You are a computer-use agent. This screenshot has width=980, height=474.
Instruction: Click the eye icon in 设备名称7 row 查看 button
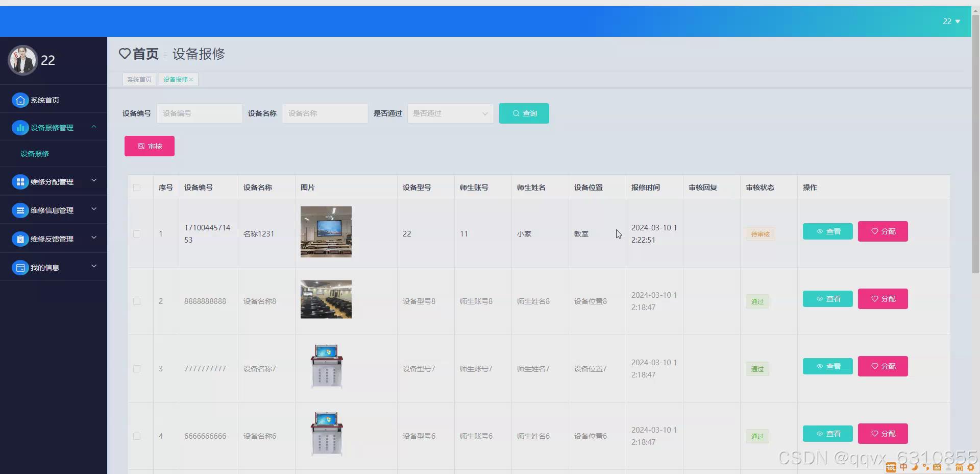[x=820, y=366]
